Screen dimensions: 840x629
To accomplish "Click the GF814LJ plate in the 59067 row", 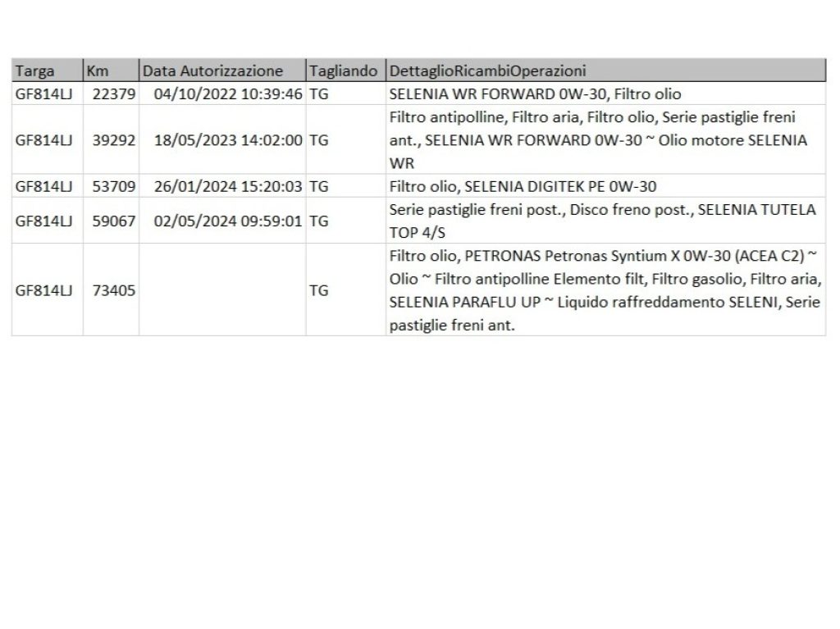I will (x=47, y=221).
